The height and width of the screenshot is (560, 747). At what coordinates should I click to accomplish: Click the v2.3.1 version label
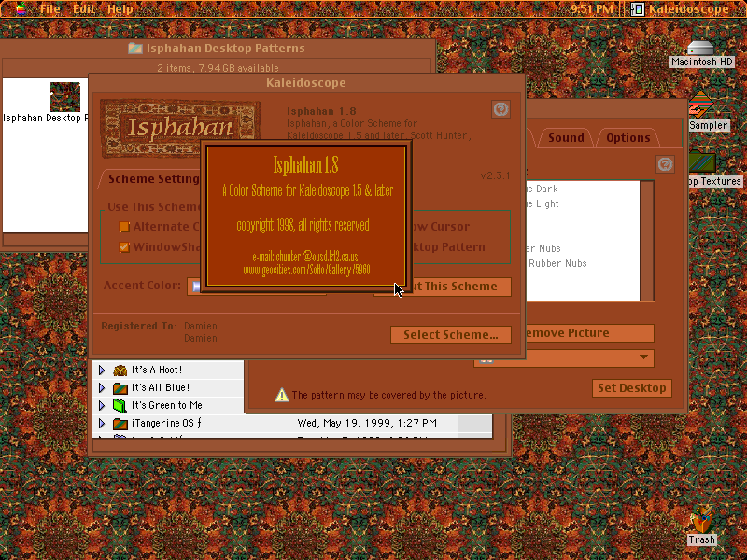[x=496, y=175]
